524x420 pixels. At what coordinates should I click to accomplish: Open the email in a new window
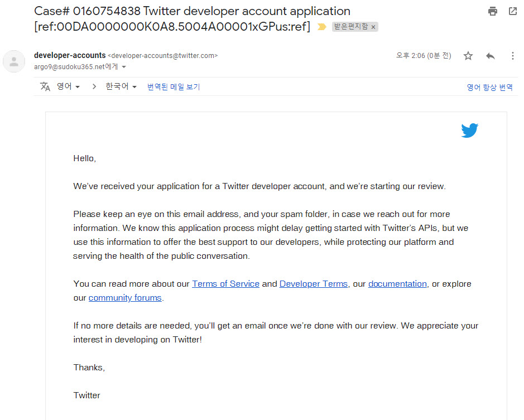coord(513,11)
